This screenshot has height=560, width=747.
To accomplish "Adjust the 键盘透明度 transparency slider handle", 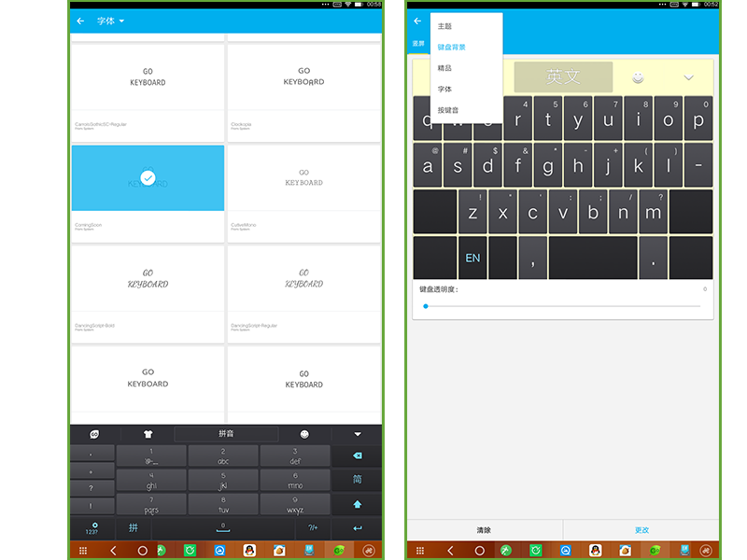I will 426,306.
